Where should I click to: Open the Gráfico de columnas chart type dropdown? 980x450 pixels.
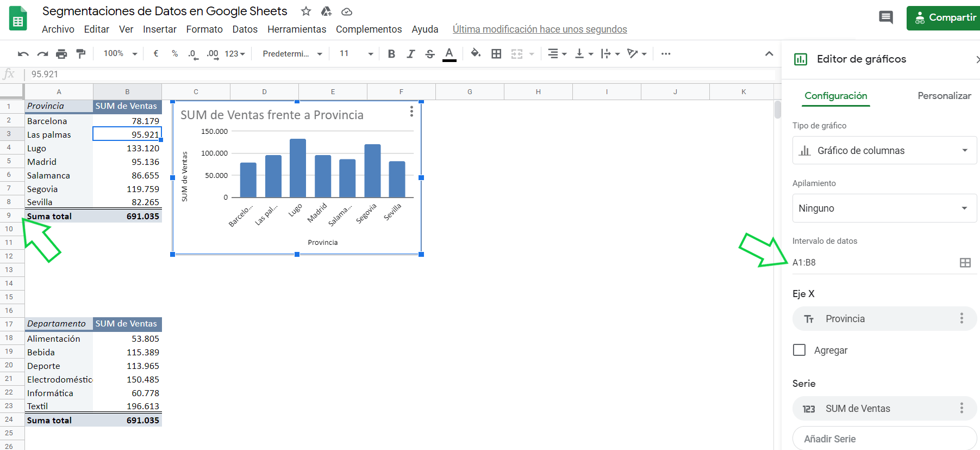[884, 150]
